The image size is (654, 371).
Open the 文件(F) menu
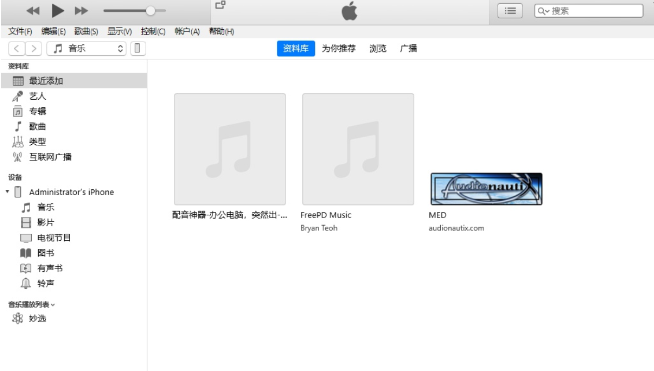[20, 31]
